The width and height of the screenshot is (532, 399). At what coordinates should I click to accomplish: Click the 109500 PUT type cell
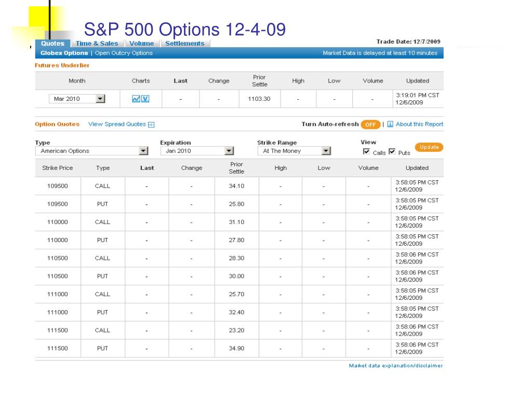pyautogui.click(x=102, y=204)
